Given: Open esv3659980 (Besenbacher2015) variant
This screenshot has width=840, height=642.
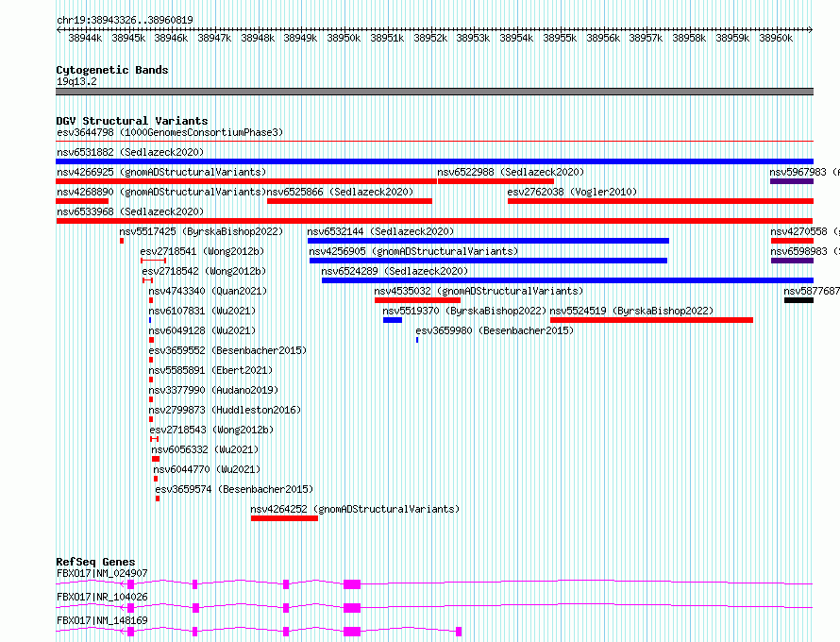Looking at the screenshot, I should pos(495,330).
